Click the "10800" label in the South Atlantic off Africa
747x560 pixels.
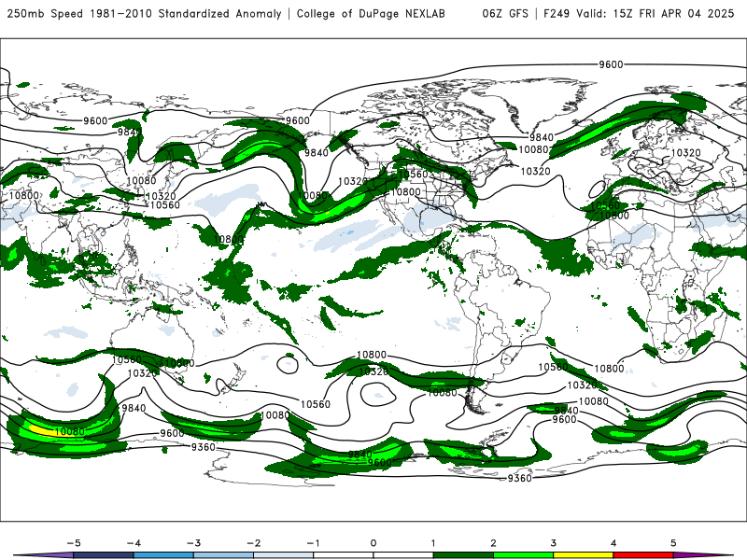point(609,368)
